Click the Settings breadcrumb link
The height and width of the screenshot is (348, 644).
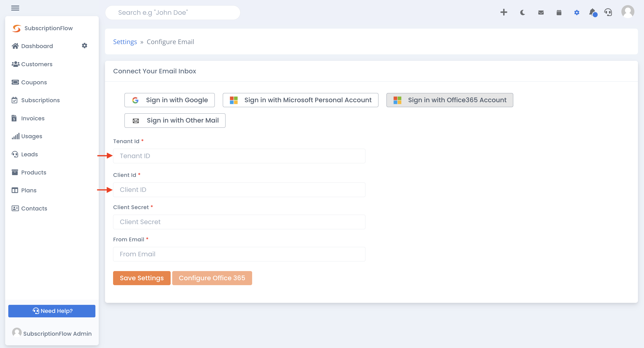tap(125, 42)
